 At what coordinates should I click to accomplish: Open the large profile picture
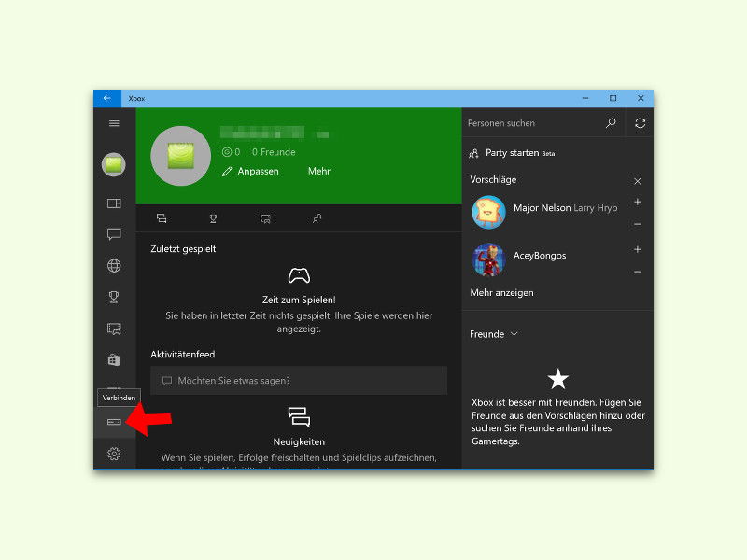pos(180,156)
